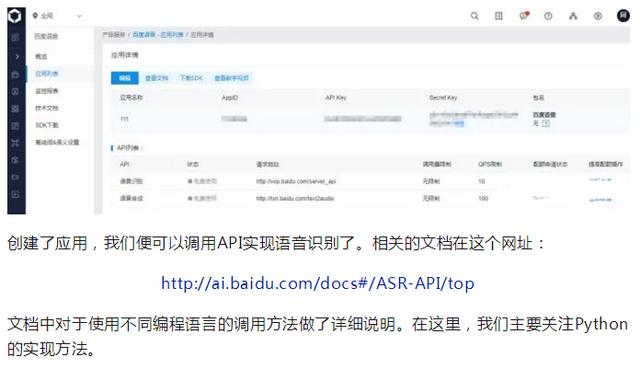
Task: Click the 语音识别 API row name
Action: 131,181
